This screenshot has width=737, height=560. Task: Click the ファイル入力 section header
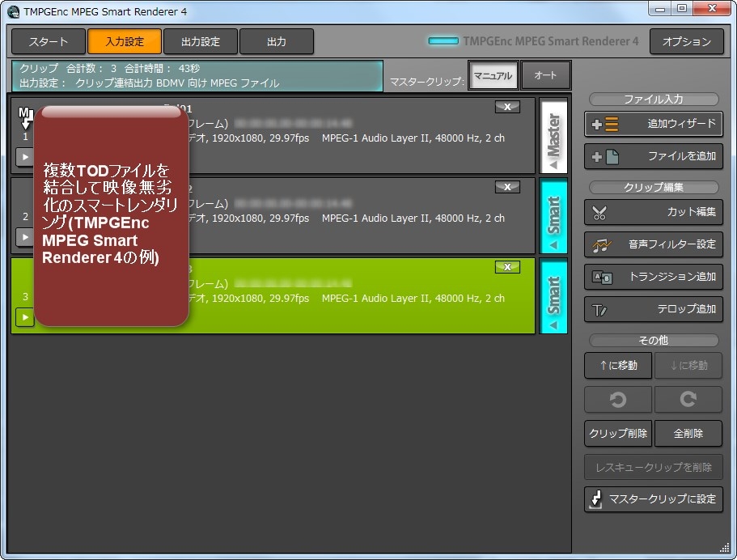[x=654, y=100]
